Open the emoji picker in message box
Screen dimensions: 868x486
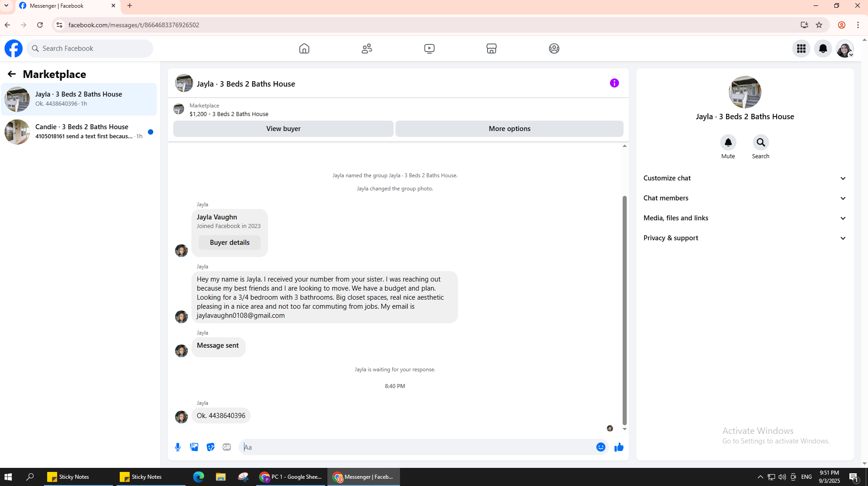tap(601, 447)
